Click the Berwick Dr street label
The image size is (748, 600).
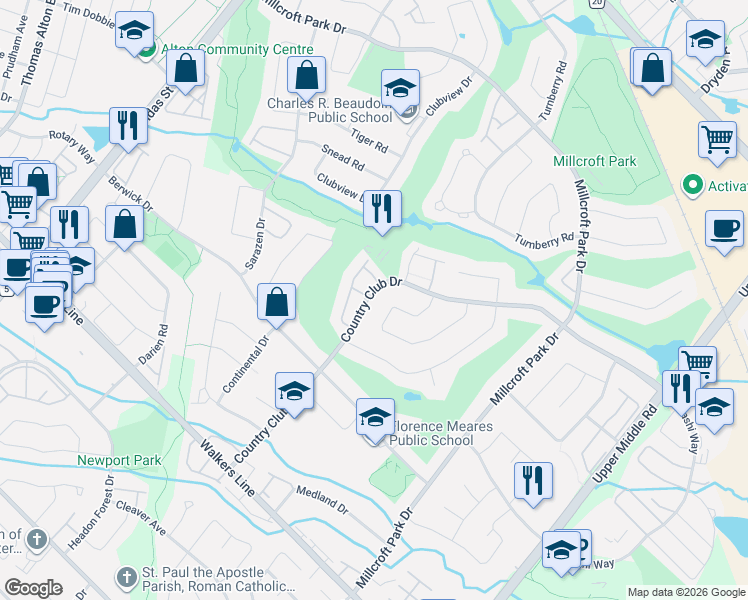click(x=130, y=194)
